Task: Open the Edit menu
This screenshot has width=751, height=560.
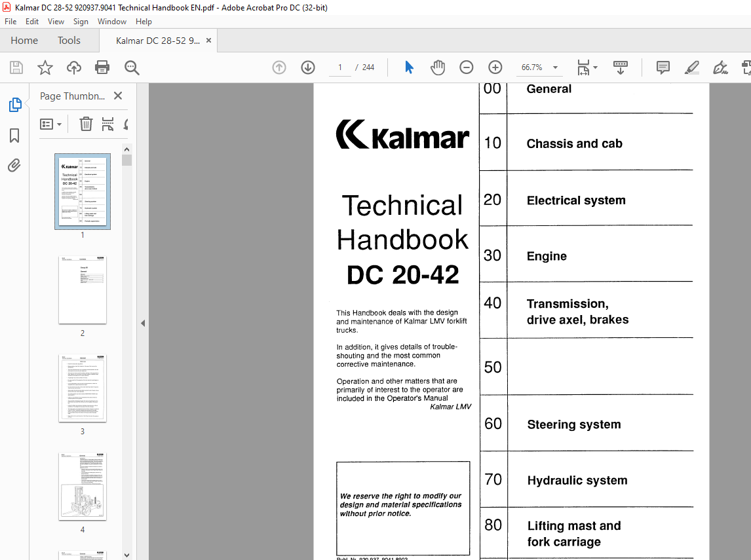Action: point(32,22)
